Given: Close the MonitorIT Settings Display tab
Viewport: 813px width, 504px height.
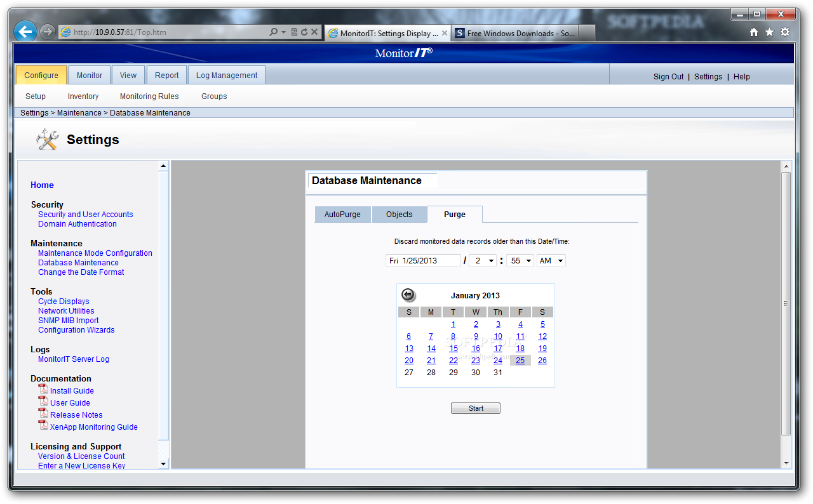Looking at the screenshot, I should pyautogui.click(x=444, y=33).
